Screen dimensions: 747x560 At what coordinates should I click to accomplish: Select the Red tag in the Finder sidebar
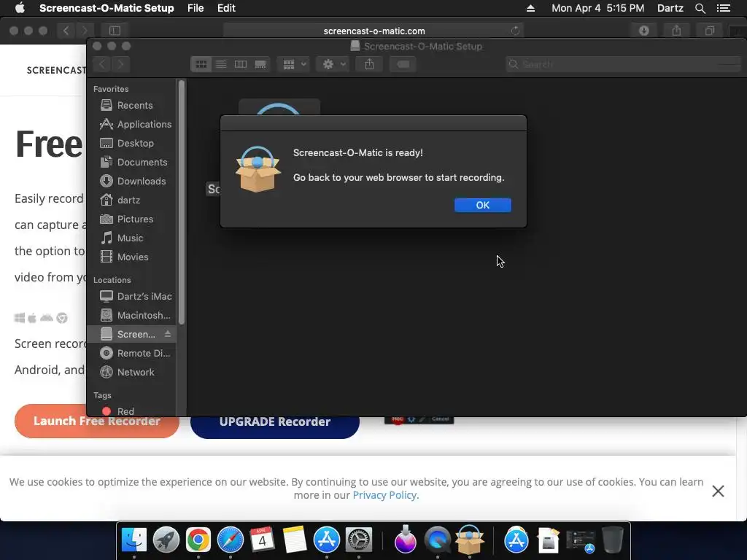click(131, 411)
